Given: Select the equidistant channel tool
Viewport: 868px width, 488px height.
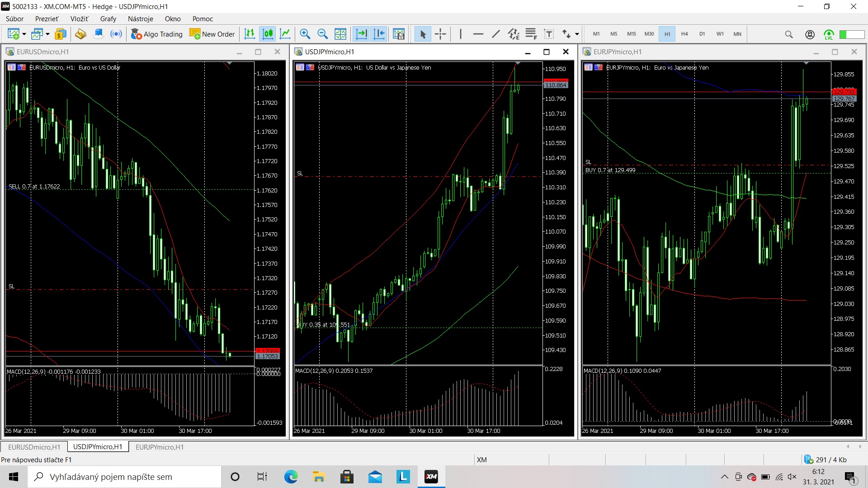Looking at the screenshot, I should click(514, 34).
